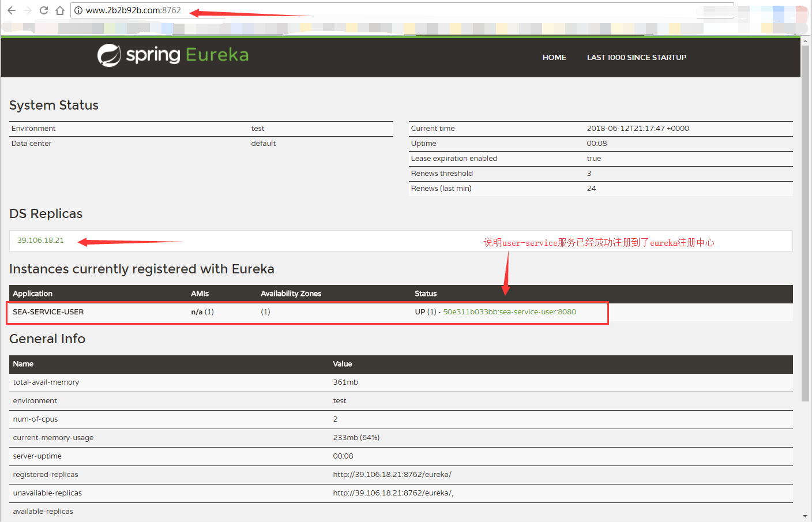Click the scrollbar up arrow
The width and height of the screenshot is (812, 522).
click(805, 40)
